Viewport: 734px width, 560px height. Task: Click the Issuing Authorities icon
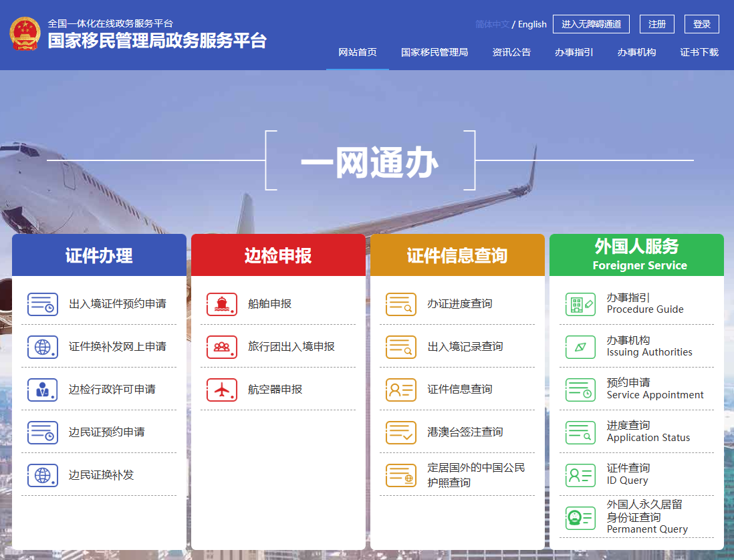(x=580, y=347)
